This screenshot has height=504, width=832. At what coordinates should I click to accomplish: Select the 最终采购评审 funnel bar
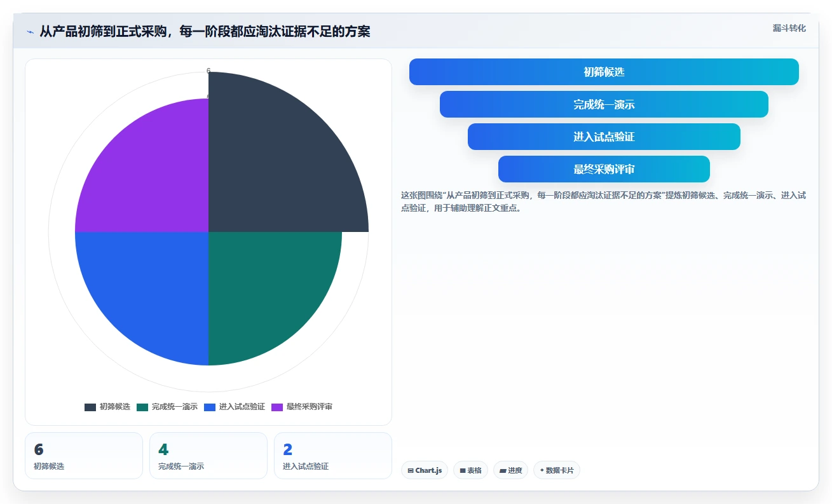pyautogui.click(x=604, y=169)
